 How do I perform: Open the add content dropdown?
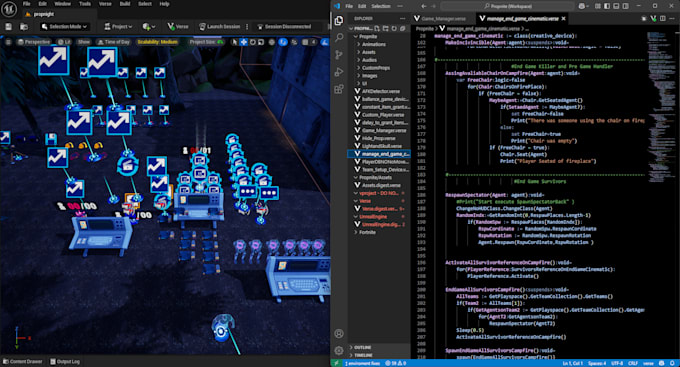tap(148, 26)
